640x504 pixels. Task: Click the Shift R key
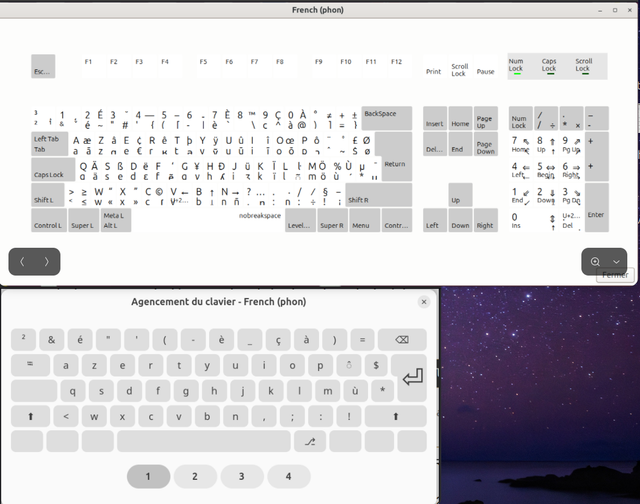(x=379, y=195)
